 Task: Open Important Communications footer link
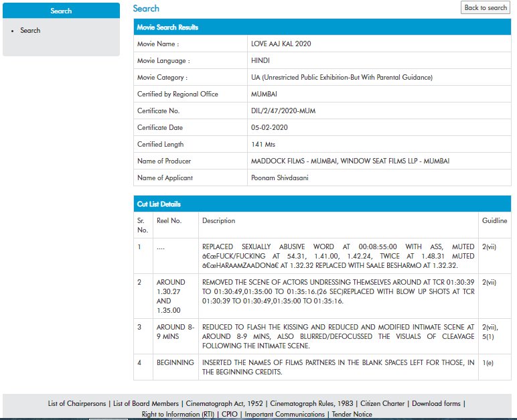click(x=285, y=414)
